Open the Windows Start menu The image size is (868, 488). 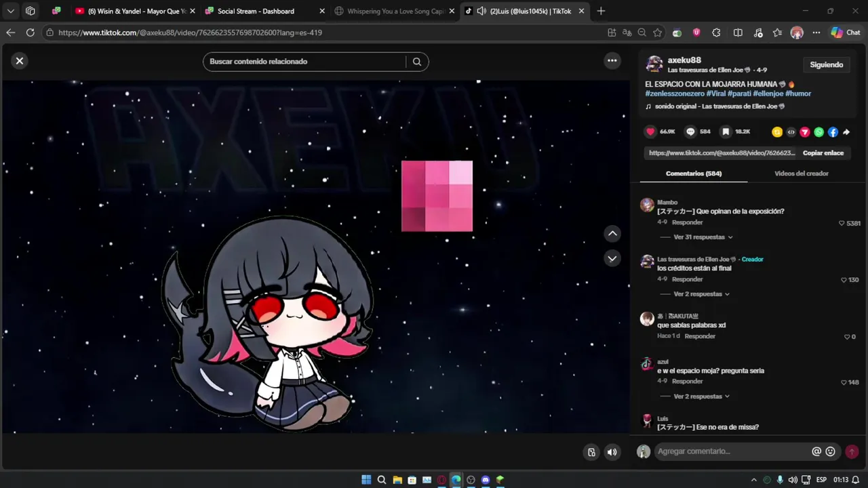(x=366, y=480)
